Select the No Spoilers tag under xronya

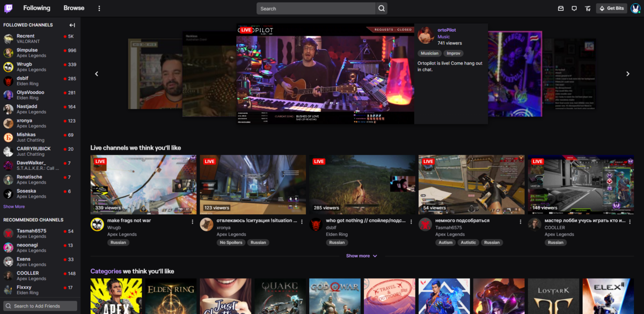click(x=232, y=243)
